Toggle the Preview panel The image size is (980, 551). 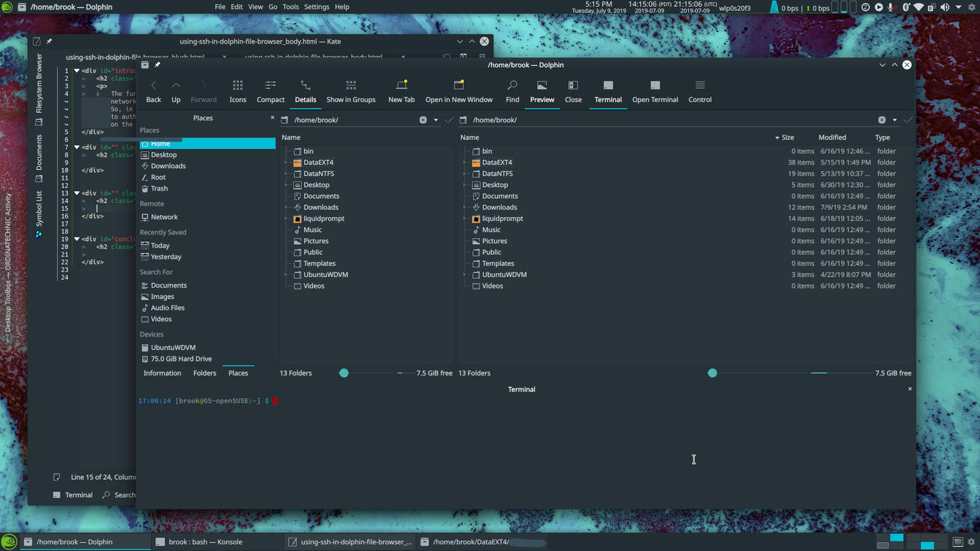[x=541, y=90]
